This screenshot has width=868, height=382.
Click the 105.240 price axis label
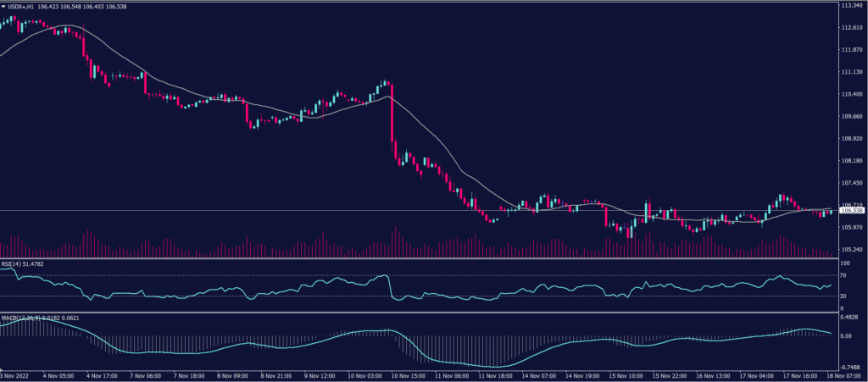pos(851,249)
